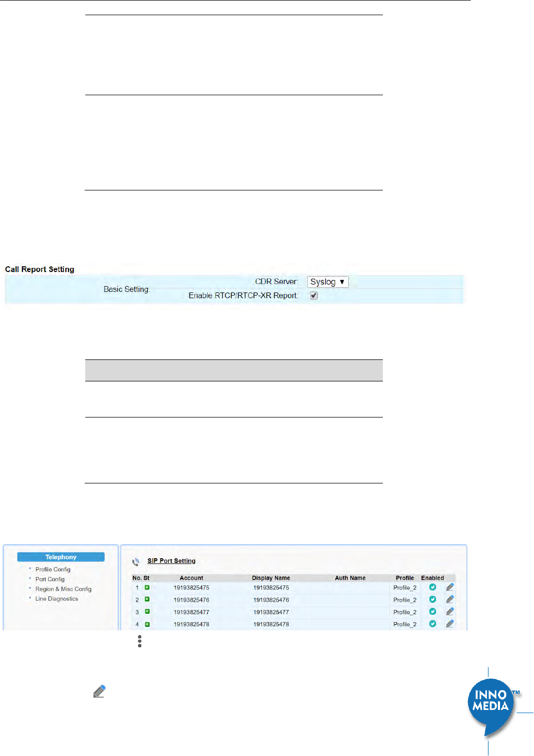Click Profile_2 in row 4
The width and height of the screenshot is (534, 756).
pos(405,624)
